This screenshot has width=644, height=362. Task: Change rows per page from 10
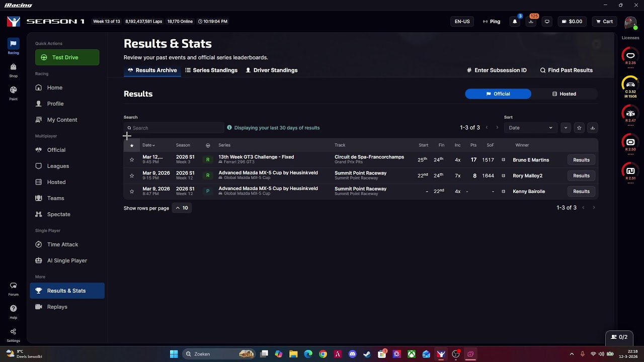[182, 208]
